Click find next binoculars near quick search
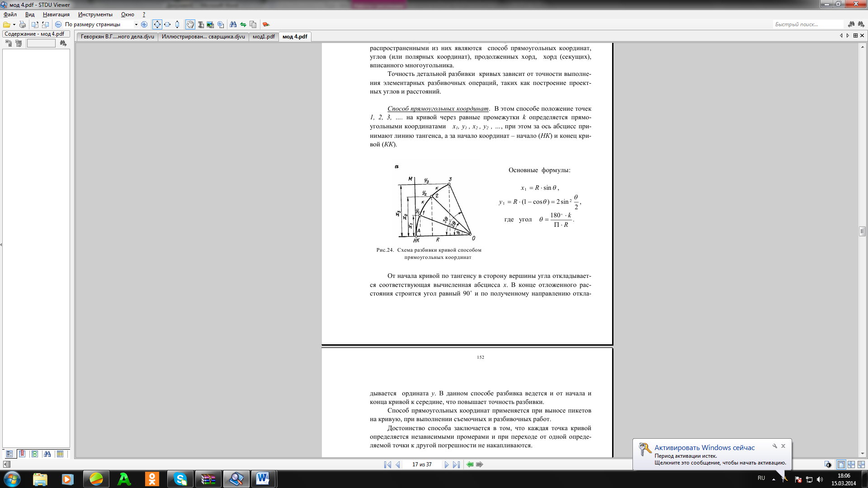868x488 pixels. click(x=861, y=24)
